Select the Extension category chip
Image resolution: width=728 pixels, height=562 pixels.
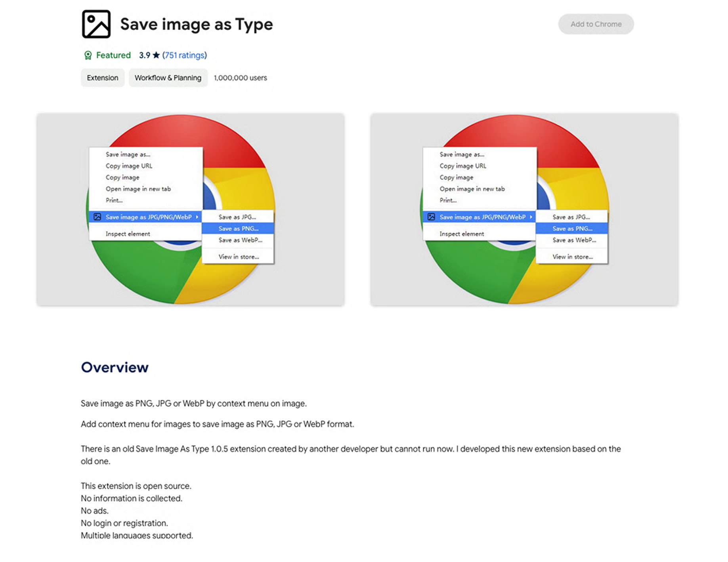coord(102,78)
